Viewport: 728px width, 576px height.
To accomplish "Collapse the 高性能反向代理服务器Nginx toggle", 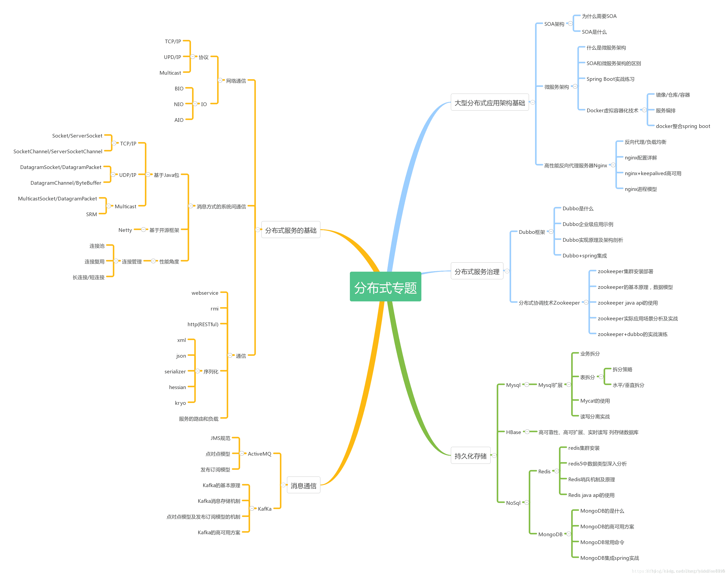I will [x=613, y=165].
